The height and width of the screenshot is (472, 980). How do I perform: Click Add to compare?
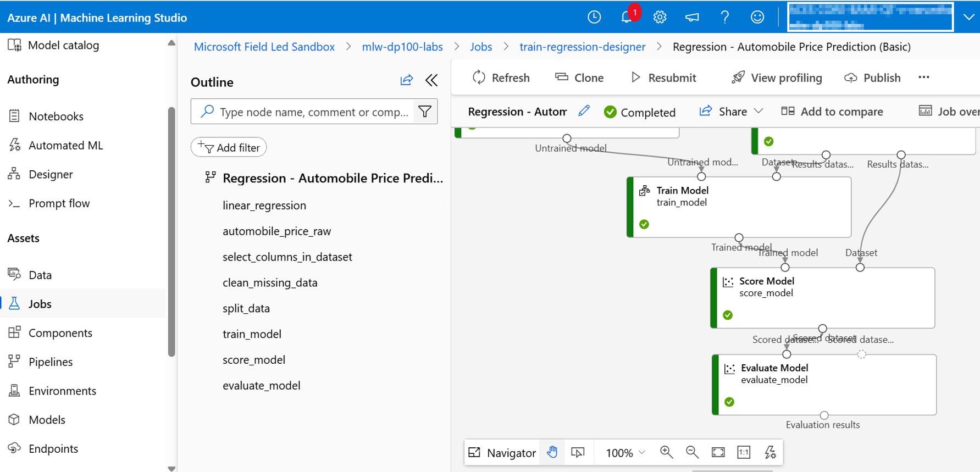(x=832, y=112)
